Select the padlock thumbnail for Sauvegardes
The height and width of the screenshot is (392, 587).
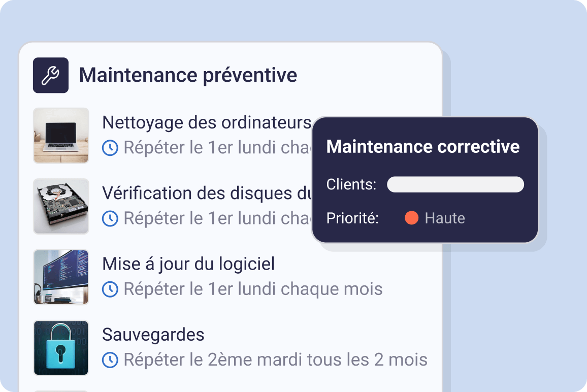[61, 347]
